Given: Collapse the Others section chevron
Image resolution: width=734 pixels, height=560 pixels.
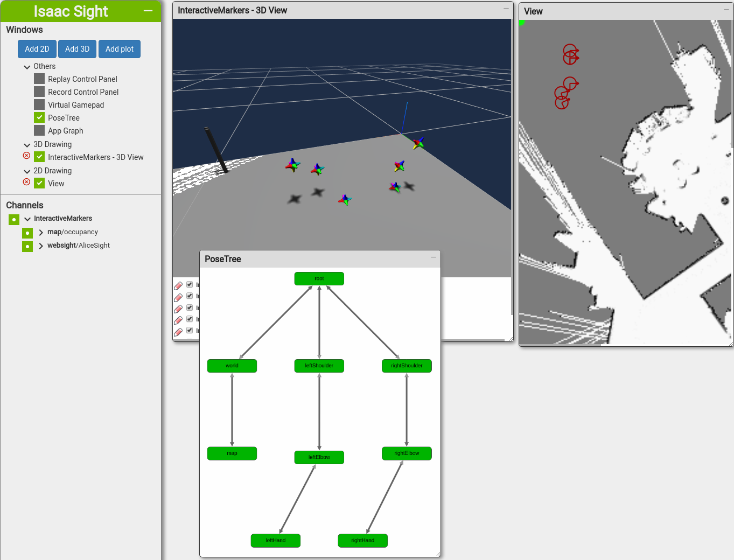Looking at the screenshot, I should 27,67.
